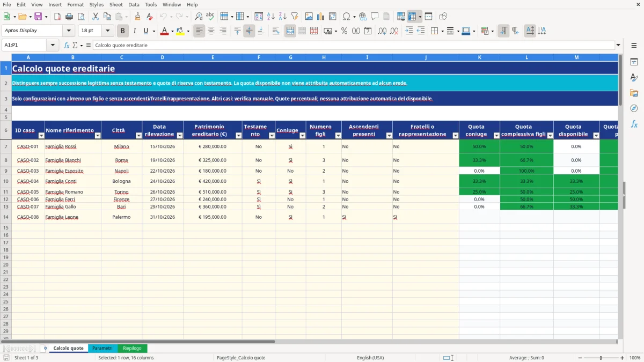Open Sidebar Properties panel
This screenshot has width=644, height=362.
(634, 62)
